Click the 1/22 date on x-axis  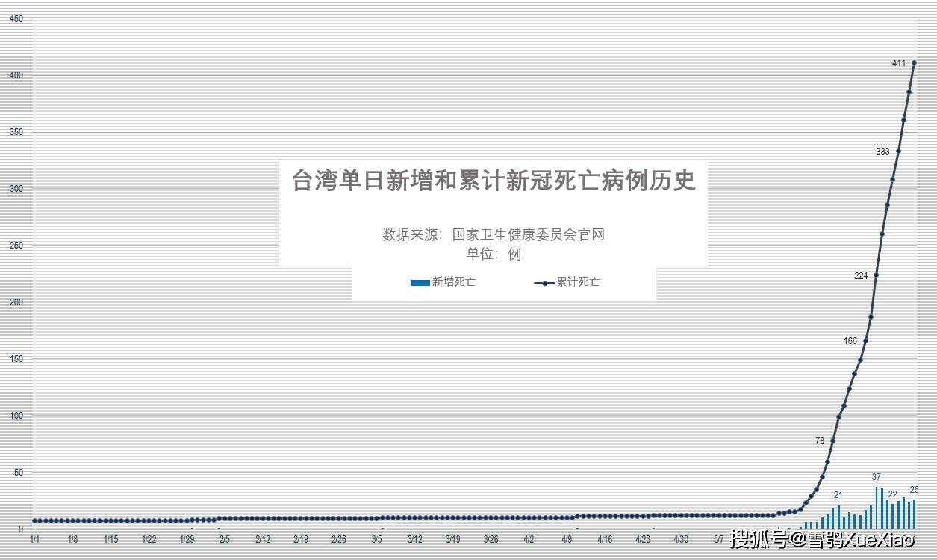click(149, 539)
